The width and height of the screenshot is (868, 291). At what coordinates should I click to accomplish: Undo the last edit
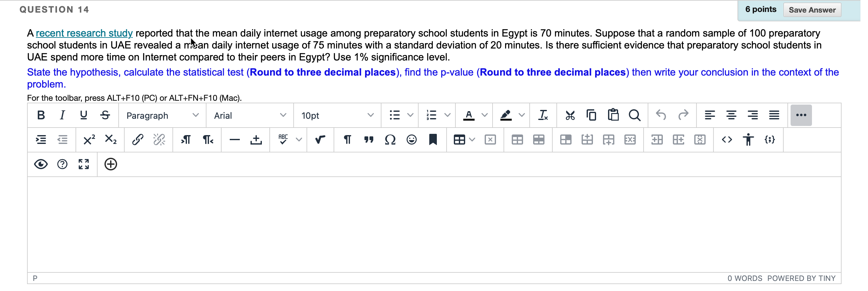661,115
